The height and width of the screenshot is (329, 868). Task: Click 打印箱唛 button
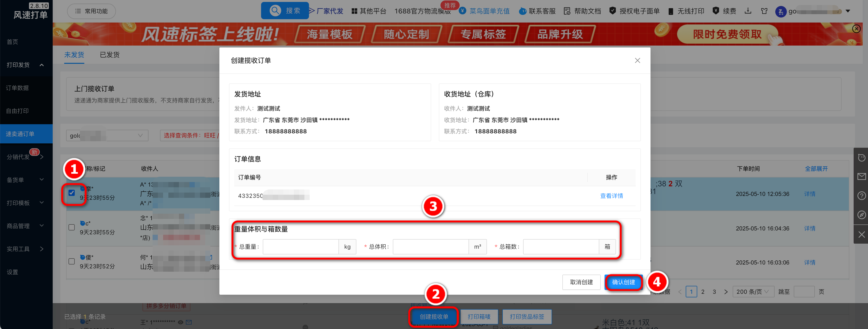point(479,317)
